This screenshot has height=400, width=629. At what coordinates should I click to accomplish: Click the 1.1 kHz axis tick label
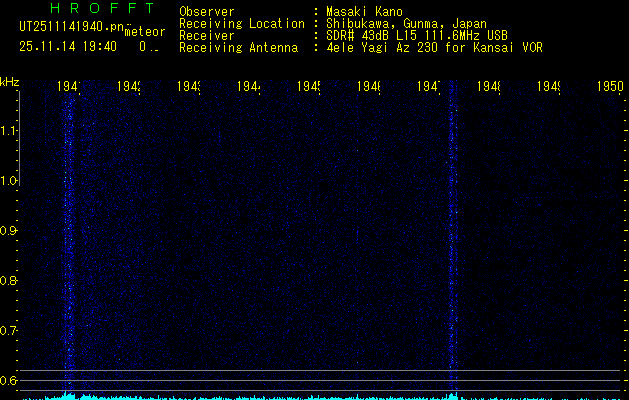[x=9, y=131]
